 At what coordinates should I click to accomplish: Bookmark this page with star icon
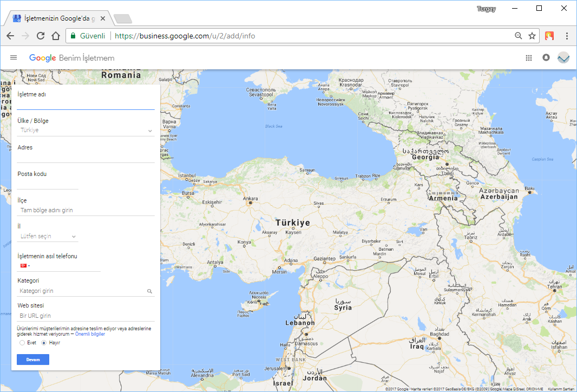(532, 36)
